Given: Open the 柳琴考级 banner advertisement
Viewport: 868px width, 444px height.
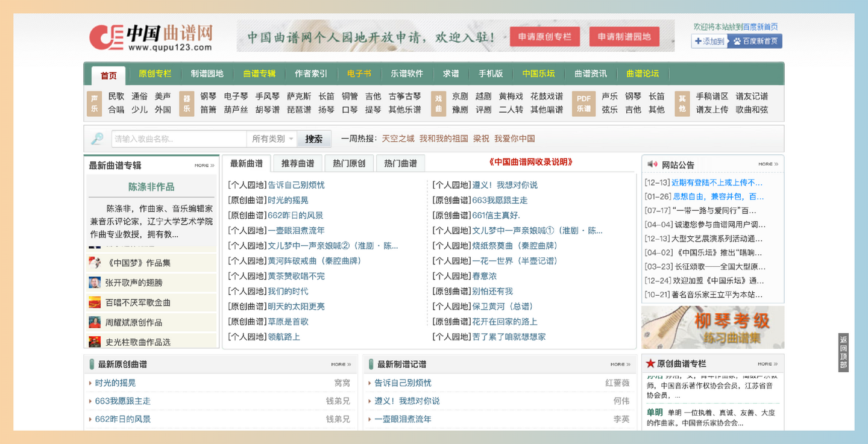Looking at the screenshot, I should pos(712,327).
